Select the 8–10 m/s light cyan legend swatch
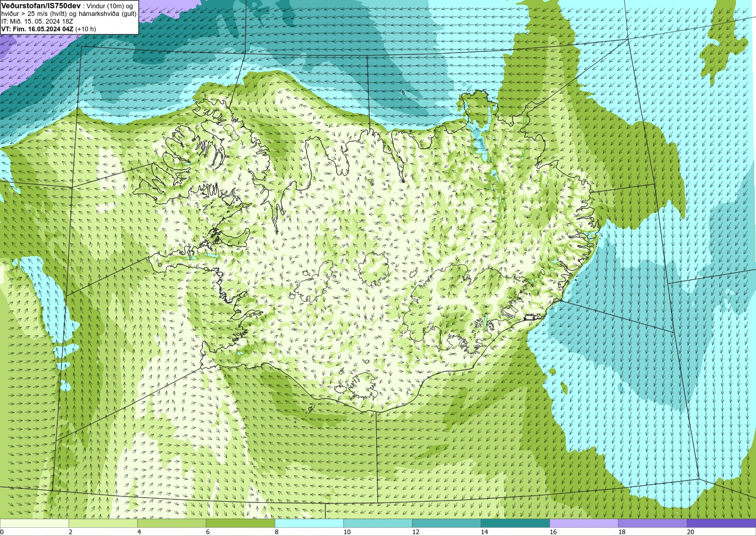 309,523
